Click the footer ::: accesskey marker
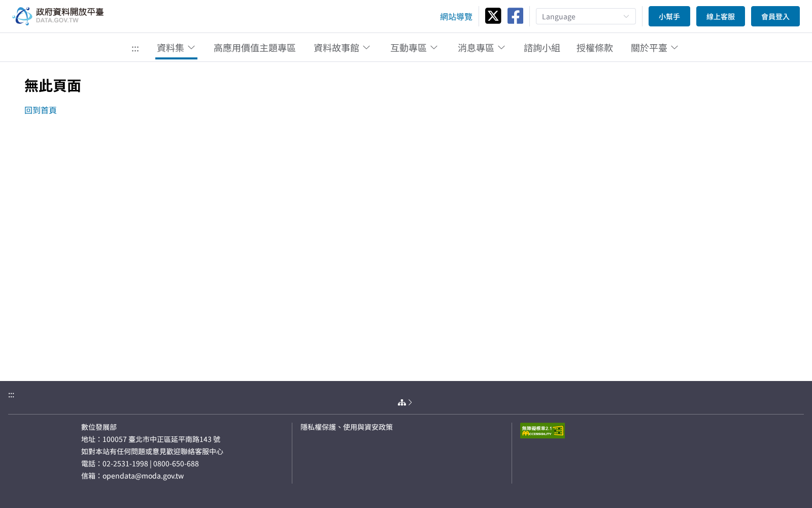Image resolution: width=812 pixels, height=508 pixels. (11, 395)
